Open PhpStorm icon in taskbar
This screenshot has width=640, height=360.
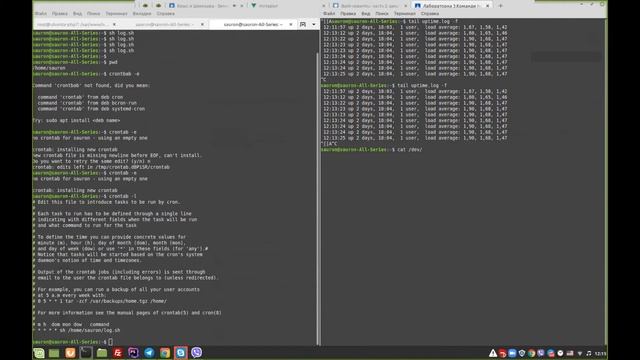tap(133, 353)
